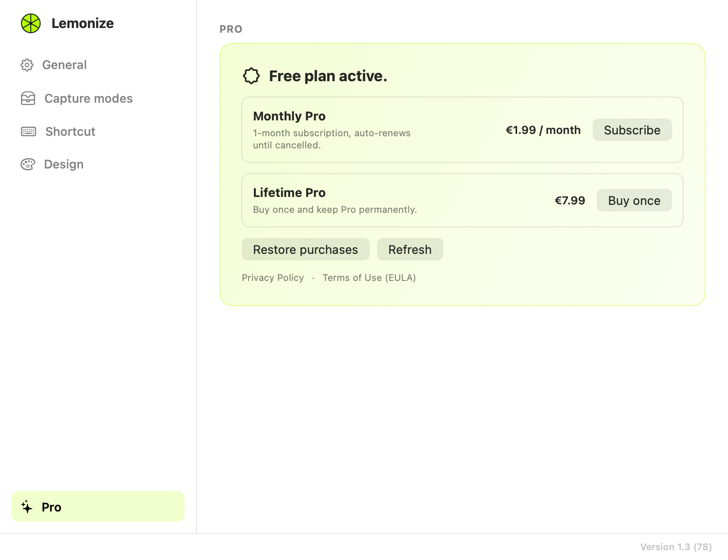
Task: Click the Shortcut keyboard icon
Action: pyautogui.click(x=28, y=132)
